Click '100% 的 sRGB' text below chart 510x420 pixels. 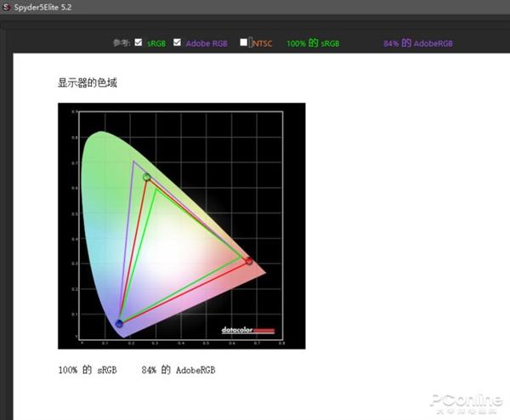88,370
